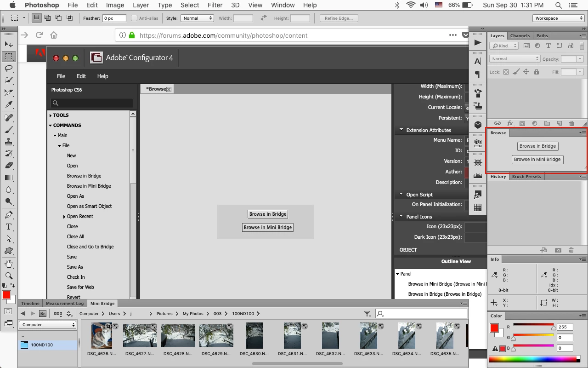Toggle Lock image pixels brush icon
588x368 pixels.
coord(516,72)
